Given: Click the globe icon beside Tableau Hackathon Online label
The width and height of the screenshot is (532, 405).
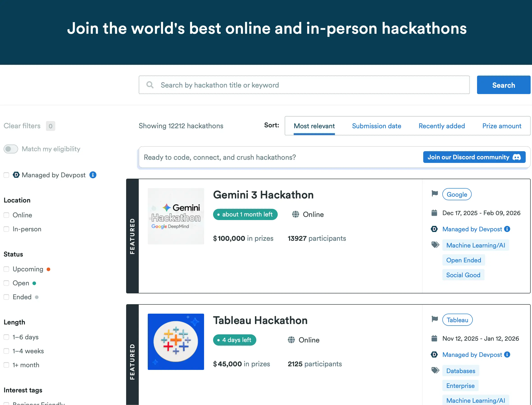Looking at the screenshot, I should [x=291, y=340].
